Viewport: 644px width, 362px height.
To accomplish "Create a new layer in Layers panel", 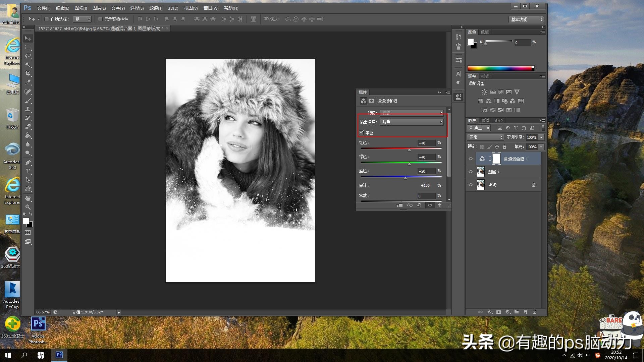I will tap(526, 312).
